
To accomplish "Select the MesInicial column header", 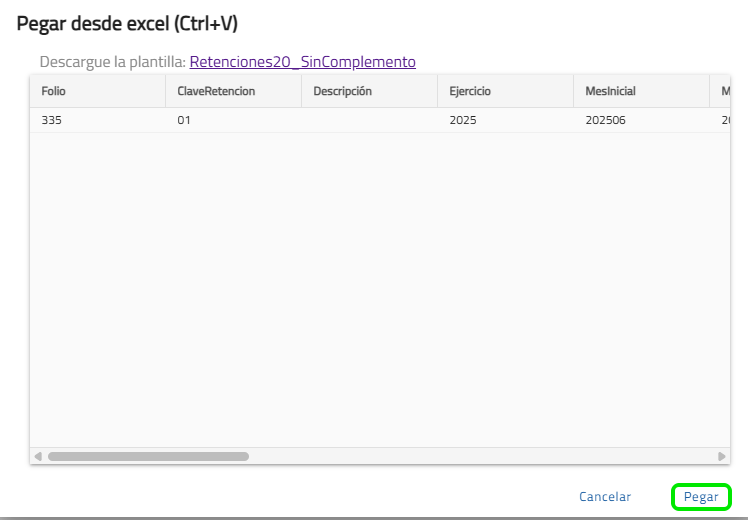I will pyautogui.click(x=640, y=91).
